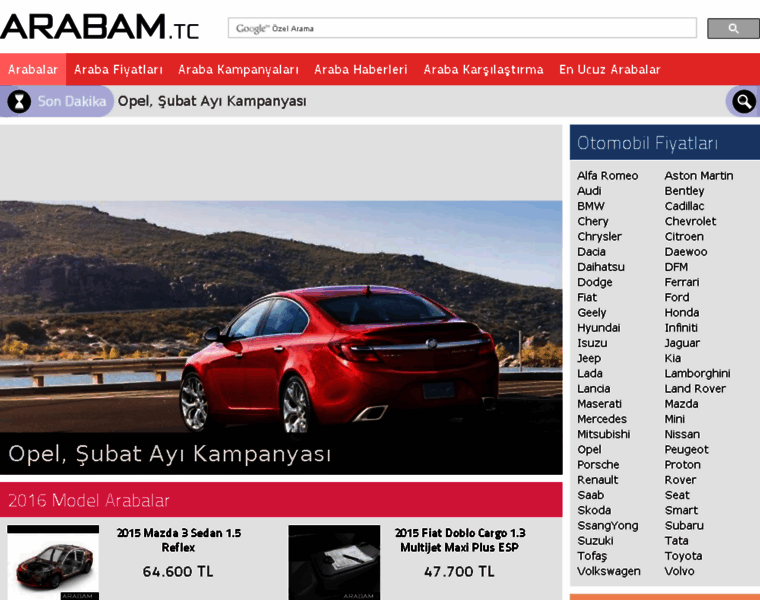The image size is (760, 600).
Task: Open the Infiniti brand link
Action: (x=681, y=328)
